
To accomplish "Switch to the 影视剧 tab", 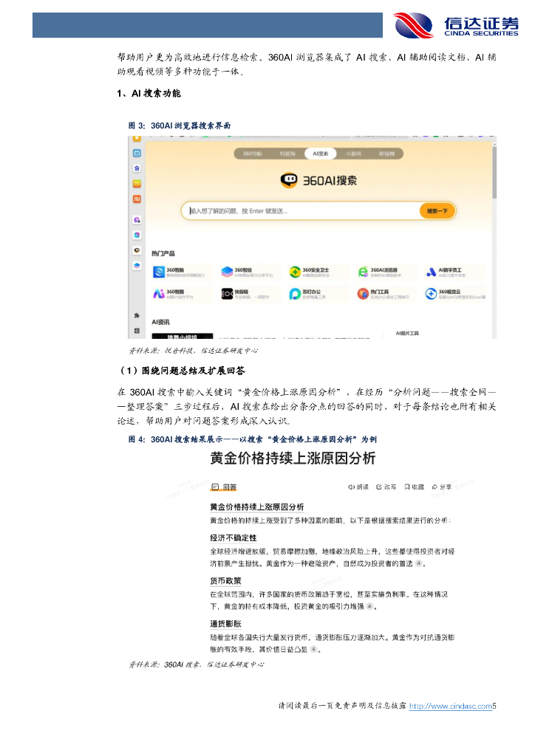I will pyautogui.click(x=387, y=154).
